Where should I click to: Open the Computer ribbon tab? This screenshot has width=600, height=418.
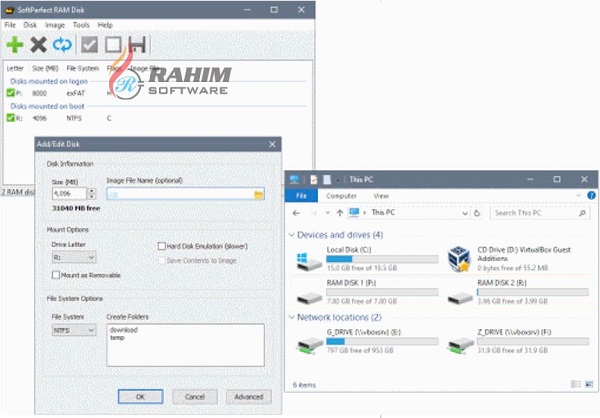341,196
